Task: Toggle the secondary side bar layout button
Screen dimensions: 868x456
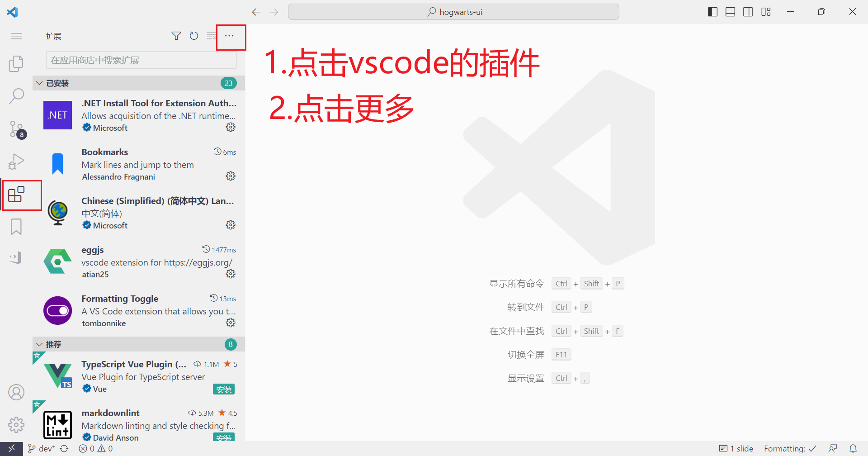Action: pos(748,12)
